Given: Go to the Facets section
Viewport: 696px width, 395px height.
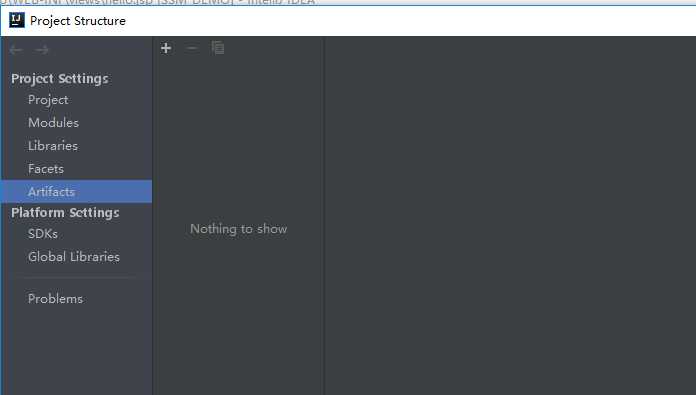Looking at the screenshot, I should [46, 169].
